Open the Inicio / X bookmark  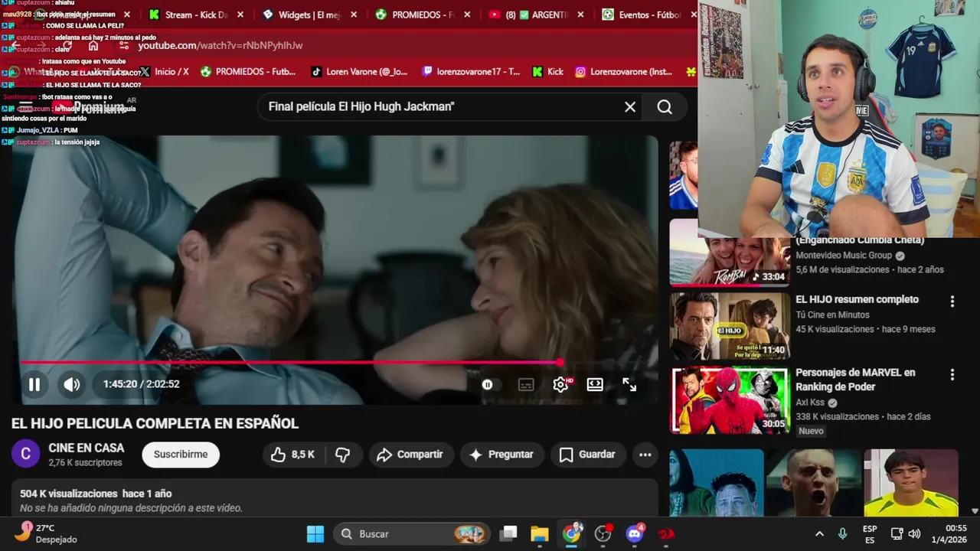click(164, 72)
